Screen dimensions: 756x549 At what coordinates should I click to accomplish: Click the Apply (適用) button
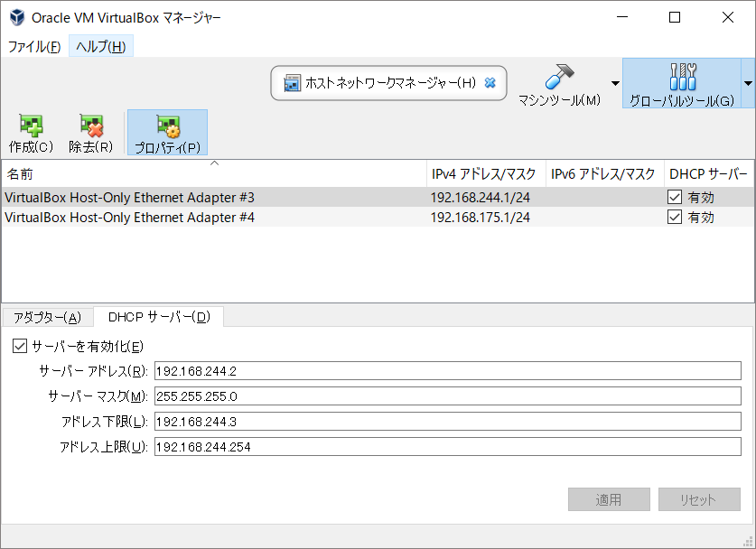click(x=609, y=499)
